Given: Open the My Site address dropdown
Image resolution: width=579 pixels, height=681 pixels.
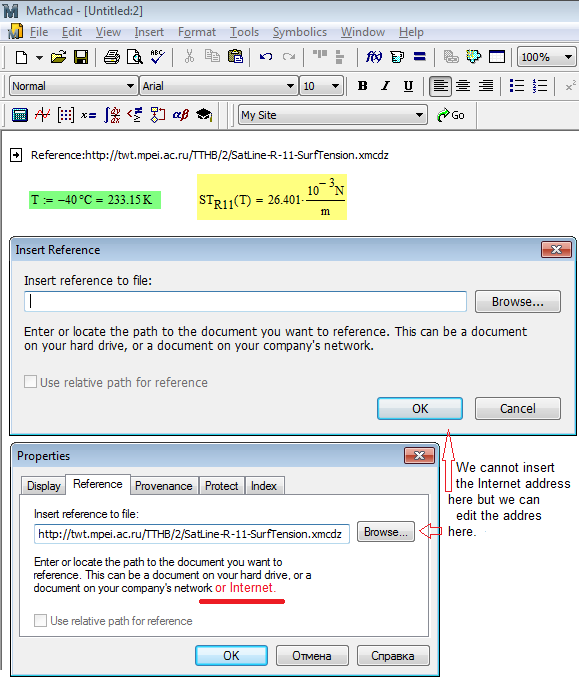Looking at the screenshot, I should [419, 115].
